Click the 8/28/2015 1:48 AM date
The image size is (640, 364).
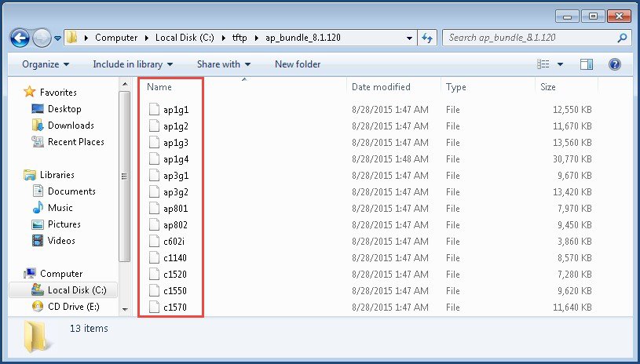(x=389, y=159)
